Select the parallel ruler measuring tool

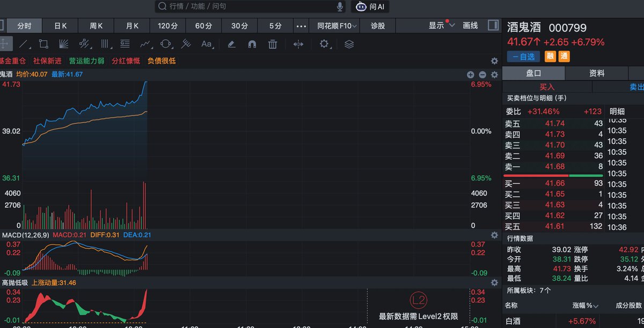(x=186, y=44)
